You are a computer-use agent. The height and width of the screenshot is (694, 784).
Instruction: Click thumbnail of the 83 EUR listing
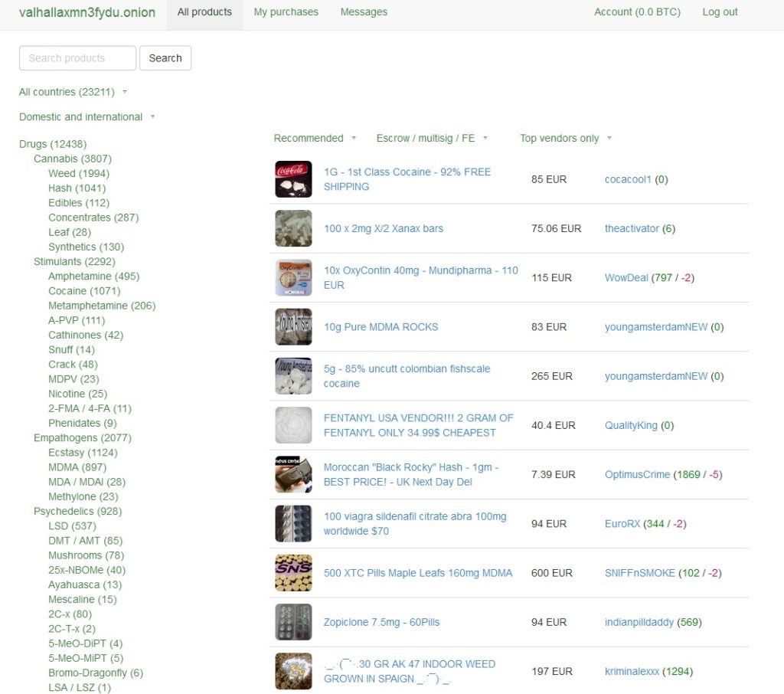(x=293, y=327)
